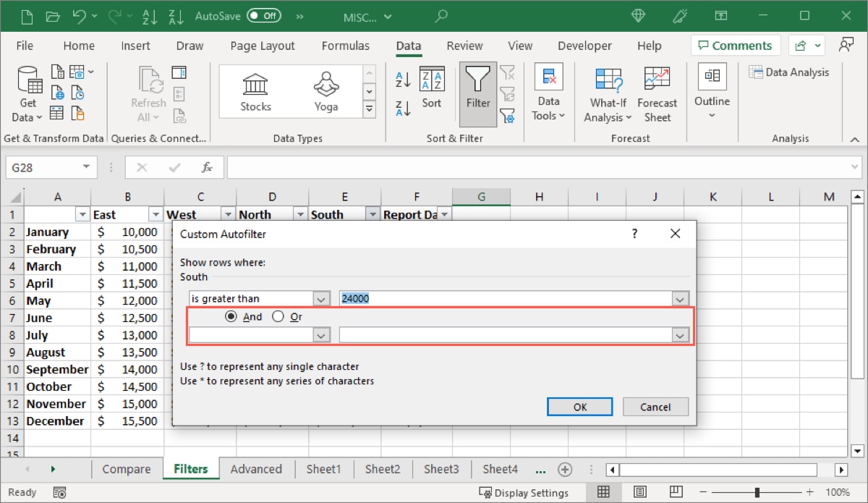The image size is (868, 503).
Task: Click the Yoga data type icon
Action: tap(325, 88)
